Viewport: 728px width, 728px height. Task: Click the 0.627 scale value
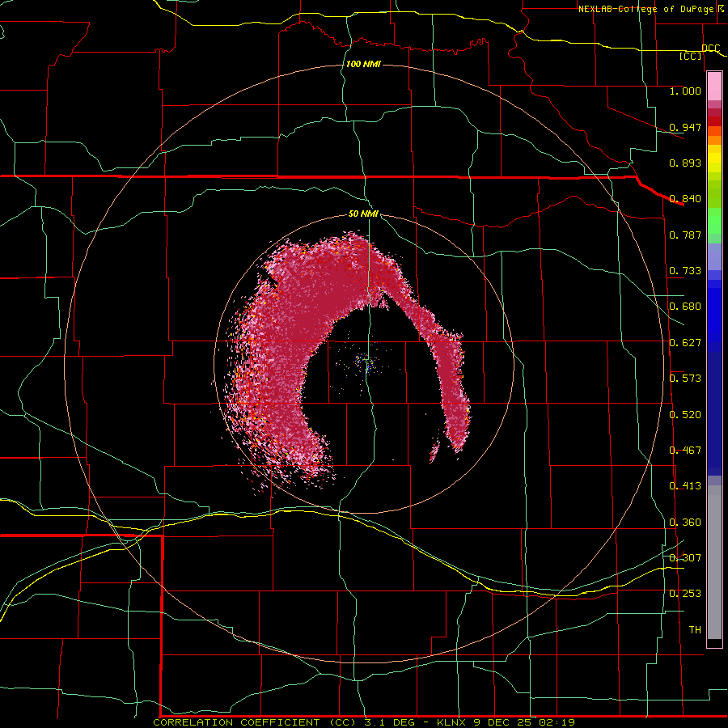point(685,343)
